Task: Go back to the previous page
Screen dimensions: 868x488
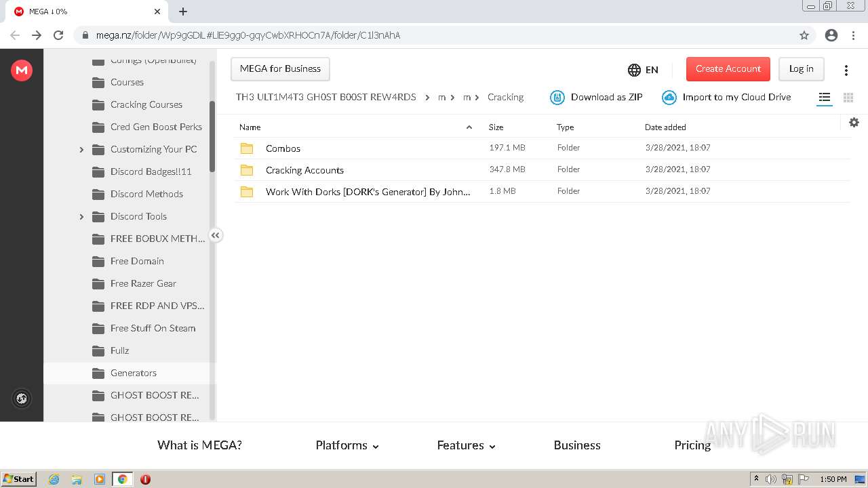Action: pos(15,35)
